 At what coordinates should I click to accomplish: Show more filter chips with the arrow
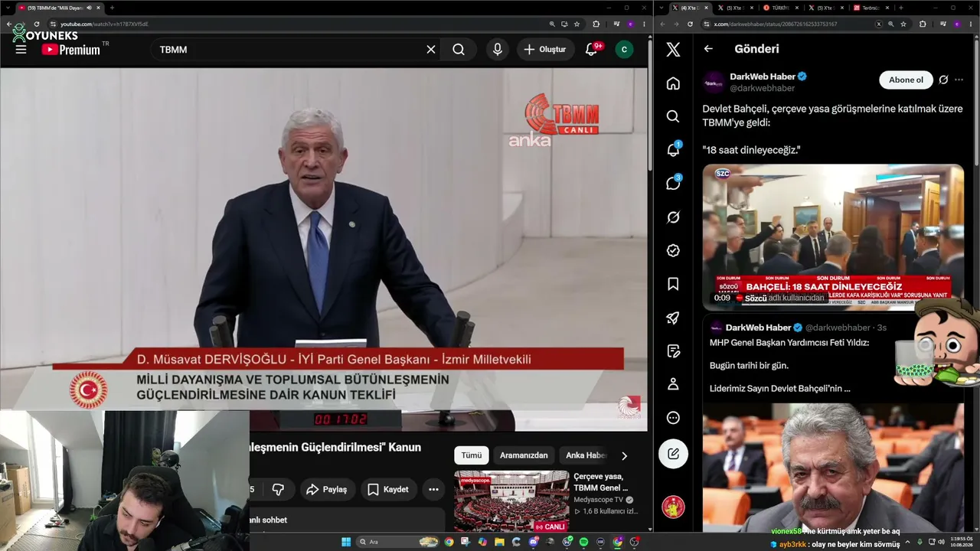click(x=624, y=456)
